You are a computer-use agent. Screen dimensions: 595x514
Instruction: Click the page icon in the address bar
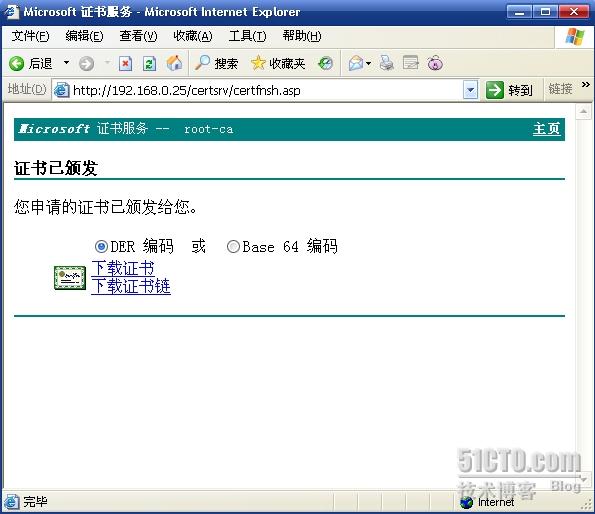[x=61, y=90]
